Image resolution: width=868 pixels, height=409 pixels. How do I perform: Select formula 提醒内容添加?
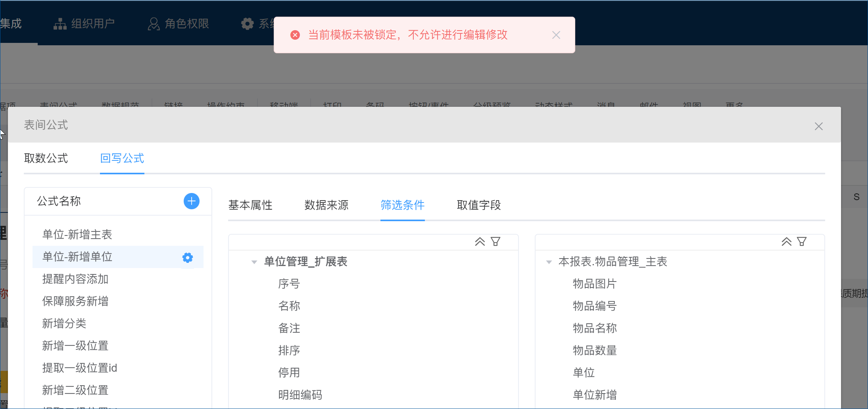(118, 279)
